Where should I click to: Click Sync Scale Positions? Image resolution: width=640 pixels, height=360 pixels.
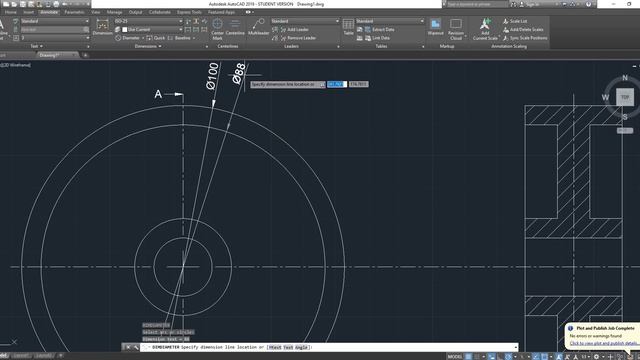point(525,38)
